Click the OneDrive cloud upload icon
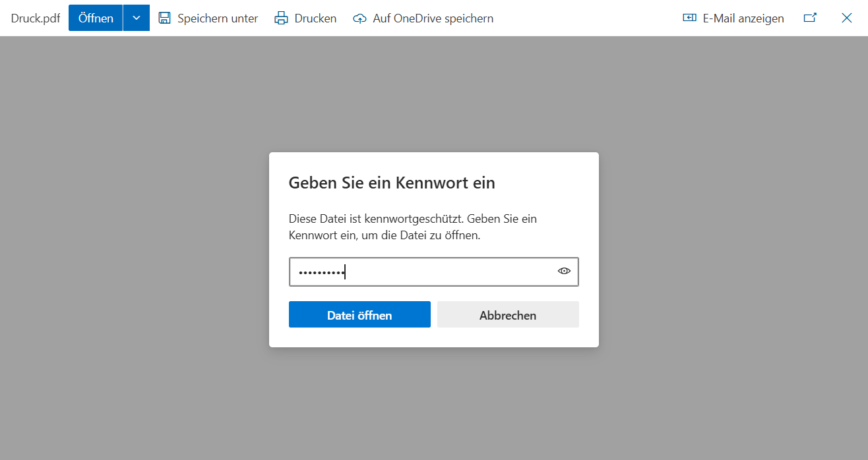The height and width of the screenshot is (460, 868). tap(359, 18)
